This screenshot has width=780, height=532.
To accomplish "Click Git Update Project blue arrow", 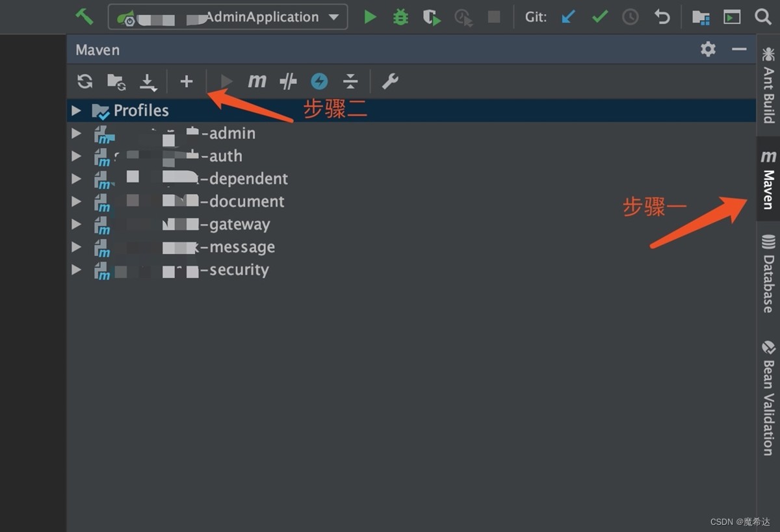I will (569, 17).
